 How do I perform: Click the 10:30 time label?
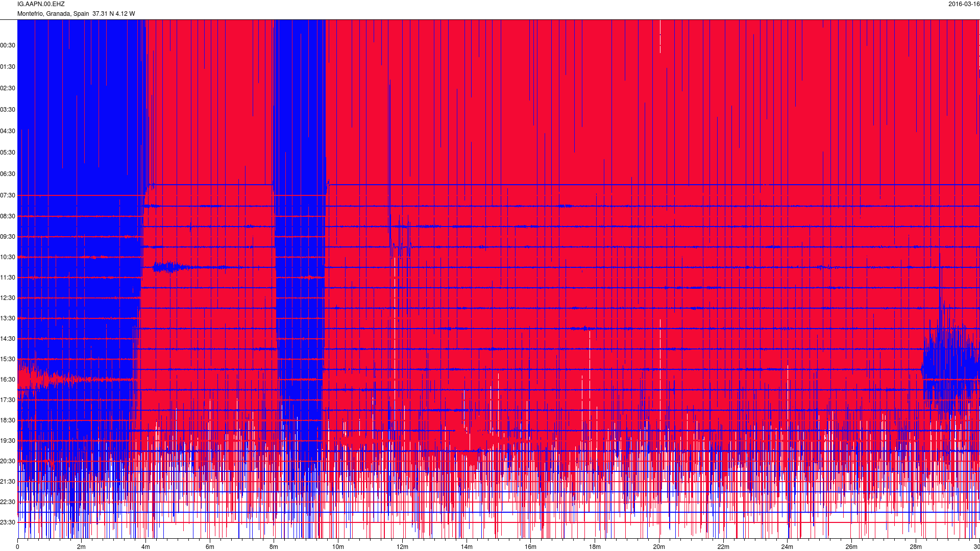pos(8,257)
